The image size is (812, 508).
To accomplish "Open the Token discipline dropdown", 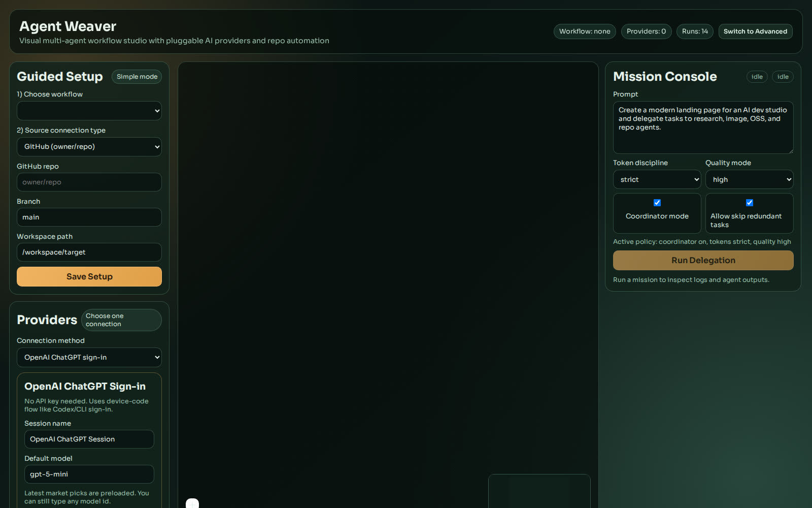I will coord(657,179).
